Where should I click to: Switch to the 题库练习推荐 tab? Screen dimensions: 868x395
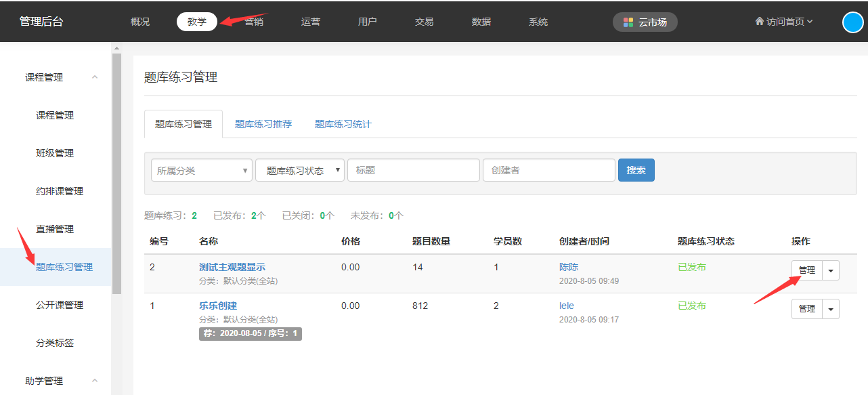[x=263, y=124]
